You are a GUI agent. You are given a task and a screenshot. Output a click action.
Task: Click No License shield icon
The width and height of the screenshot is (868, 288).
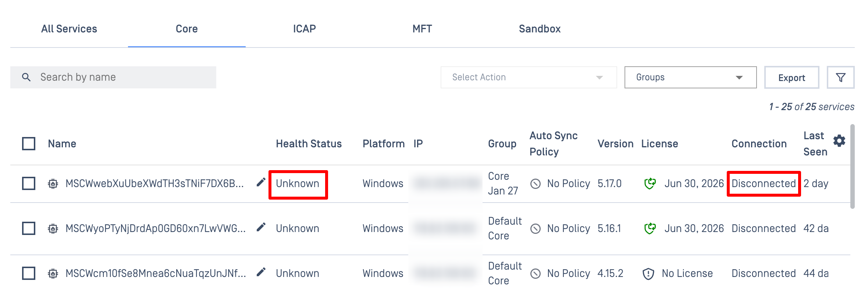coord(648,274)
